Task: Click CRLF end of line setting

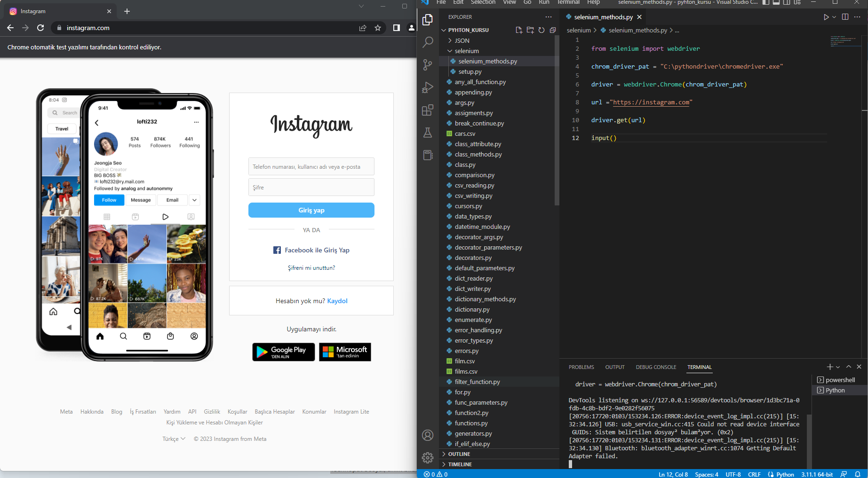Action: tap(754, 474)
